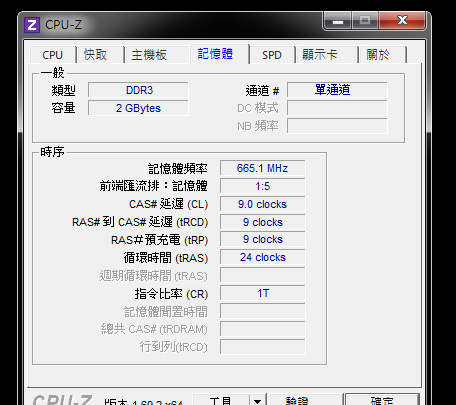Click the 工具 button
The width and height of the screenshot is (456, 405).
click(x=221, y=400)
